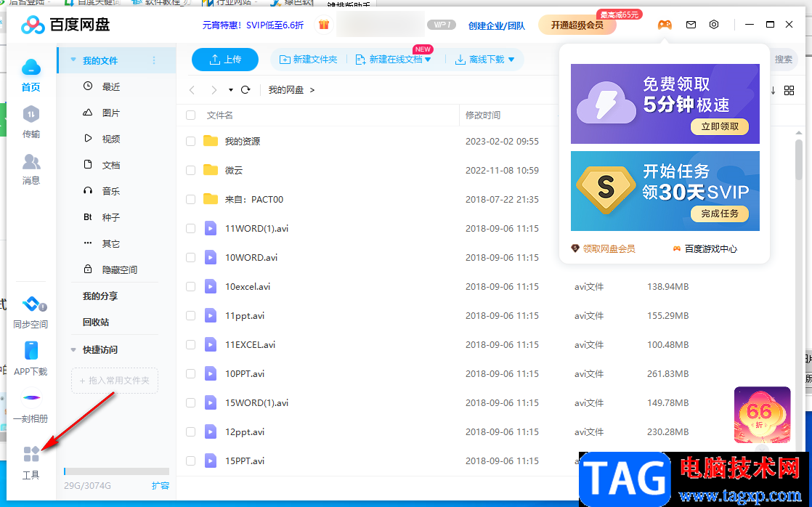Open 回收站 recycle bin
Viewport: 812px width, 507px height.
[96, 322]
